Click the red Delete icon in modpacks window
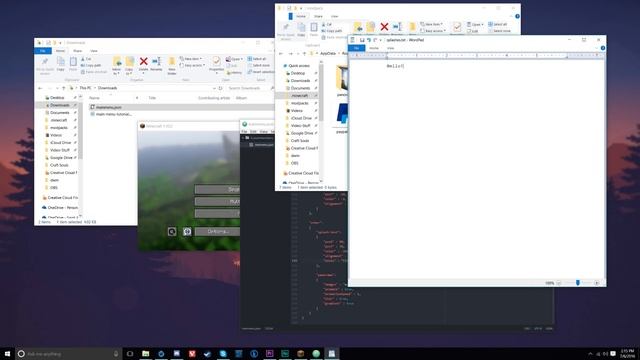The image size is (640, 360). [x=384, y=28]
